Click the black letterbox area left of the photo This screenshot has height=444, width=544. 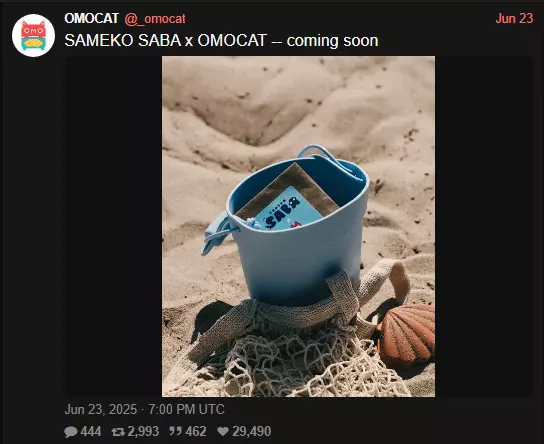(x=113, y=227)
